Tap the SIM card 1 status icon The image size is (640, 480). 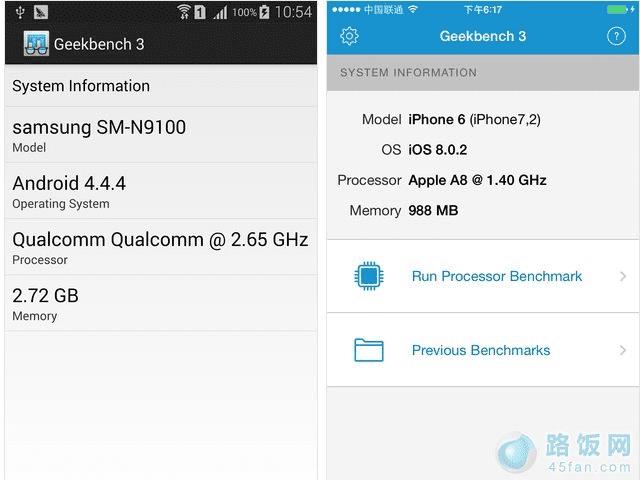point(200,12)
